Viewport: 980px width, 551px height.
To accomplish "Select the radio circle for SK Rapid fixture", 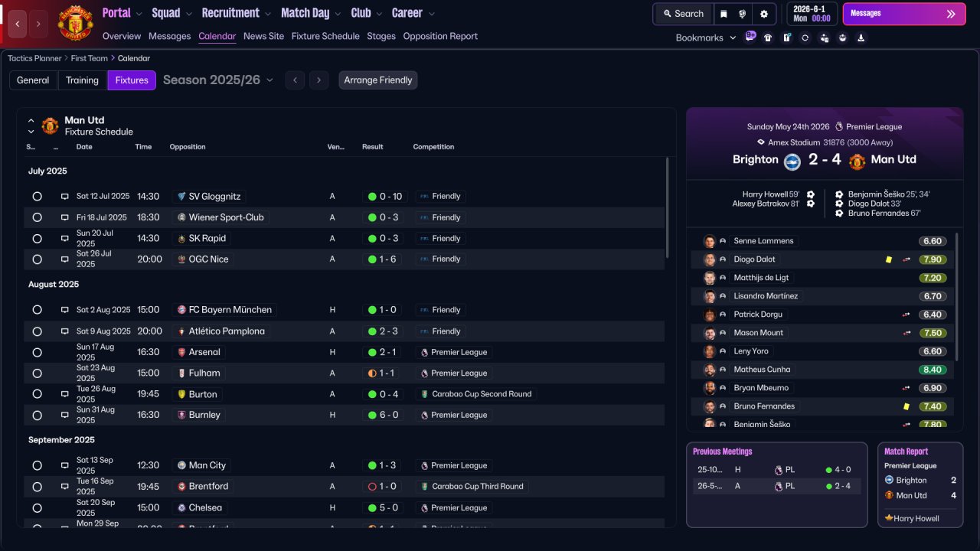I will [37, 239].
